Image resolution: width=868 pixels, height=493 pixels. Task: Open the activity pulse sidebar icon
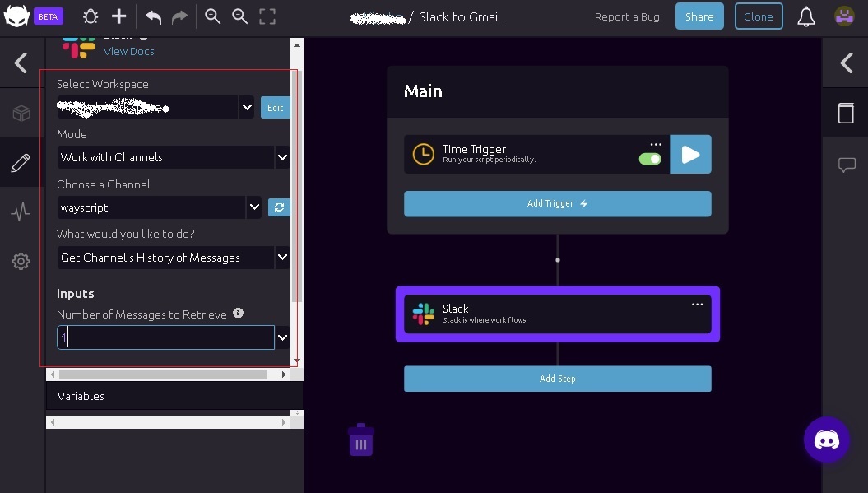click(21, 212)
